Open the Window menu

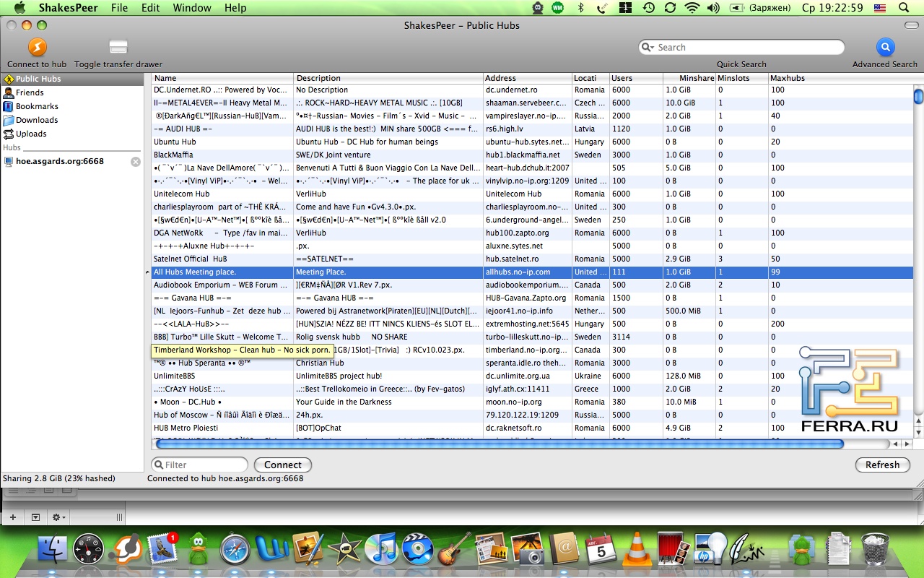pyautogui.click(x=192, y=8)
